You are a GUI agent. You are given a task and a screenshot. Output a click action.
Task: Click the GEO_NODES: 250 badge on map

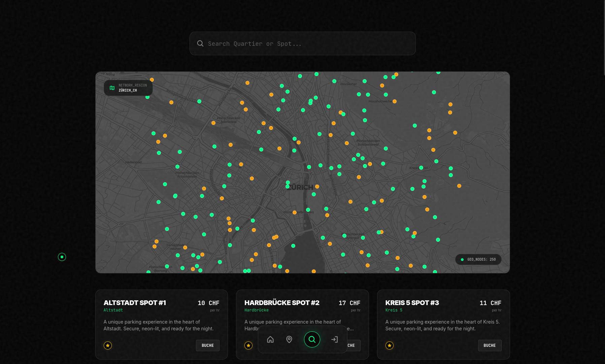pyautogui.click(x=478, y=260)
